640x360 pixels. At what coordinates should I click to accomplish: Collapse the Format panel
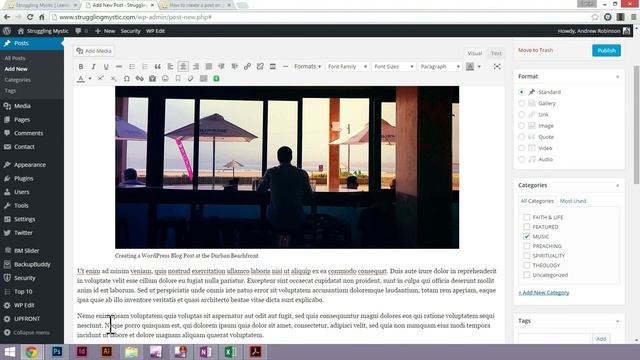click(x=617, y=77)
